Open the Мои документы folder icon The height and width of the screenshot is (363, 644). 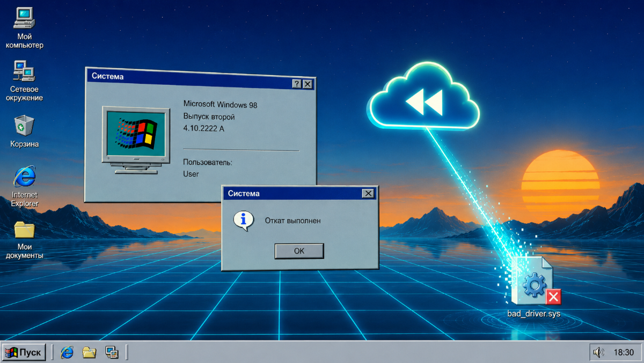25,239
